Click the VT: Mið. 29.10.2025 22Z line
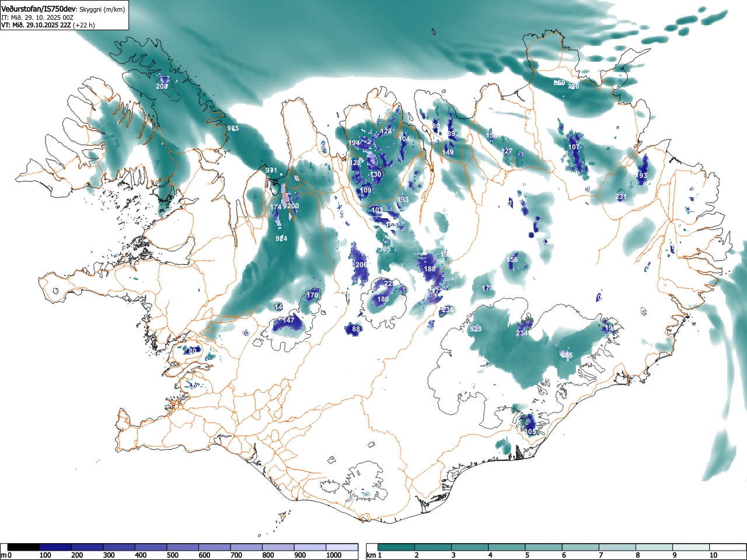Screen dimensions: 747x560 tap(36, 25)
